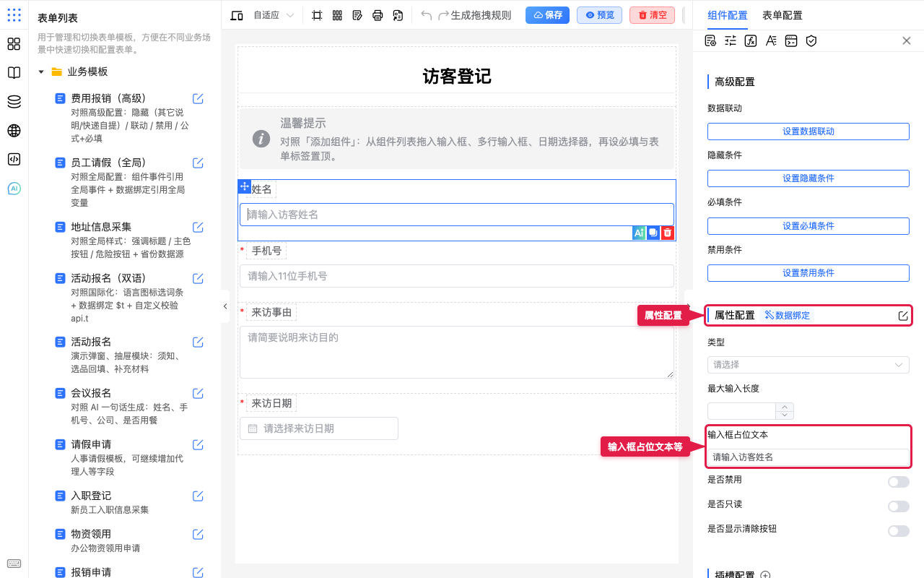
Task: Open the terminal console icon panel
Action: click(x=791, y=40)
